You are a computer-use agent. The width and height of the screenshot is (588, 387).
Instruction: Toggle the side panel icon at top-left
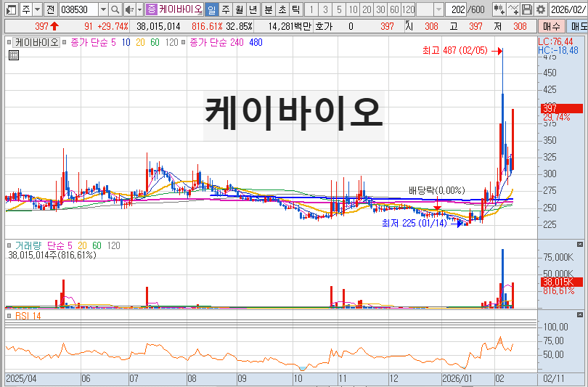pyautogui.click(x=11, y=9)
